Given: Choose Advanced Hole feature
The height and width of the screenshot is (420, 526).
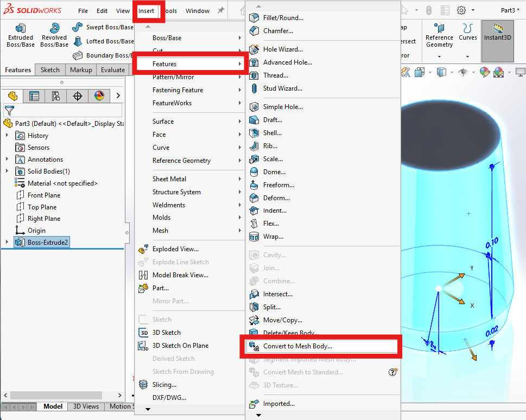Looking at the screenshot, I should (324, 62).
